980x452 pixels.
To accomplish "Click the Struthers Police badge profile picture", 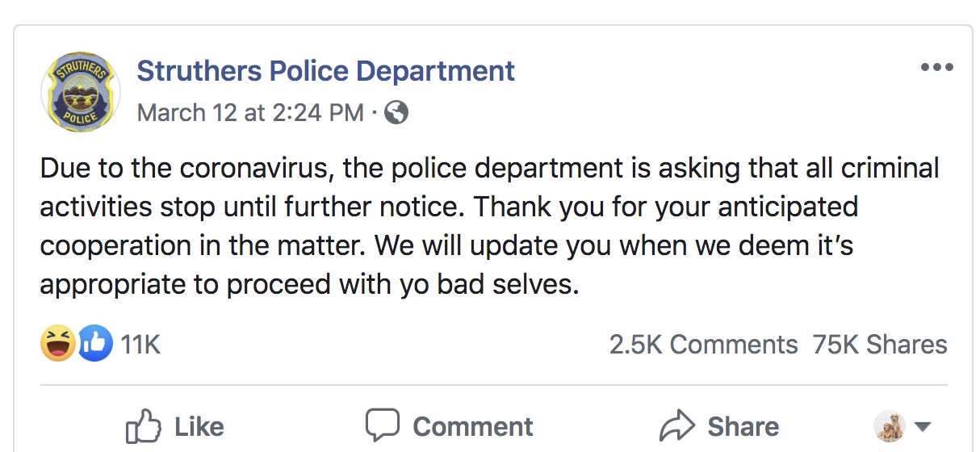I will point(80,92).
